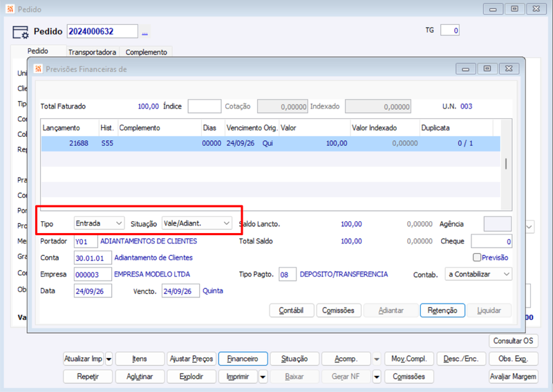Click the TG input field
Viewport: 553px width, 392px height.
(x=450, y=30)
